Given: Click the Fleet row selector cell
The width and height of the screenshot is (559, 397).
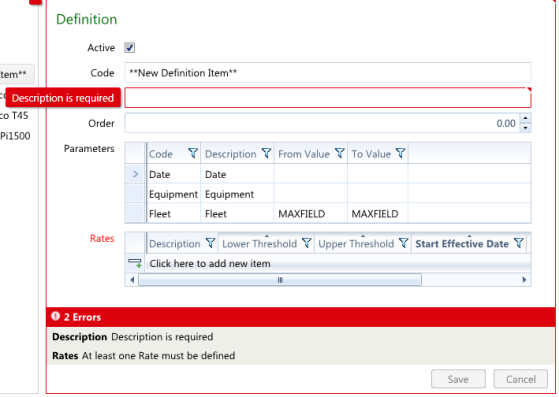Looking at the screenshot, I should (135, 214).
